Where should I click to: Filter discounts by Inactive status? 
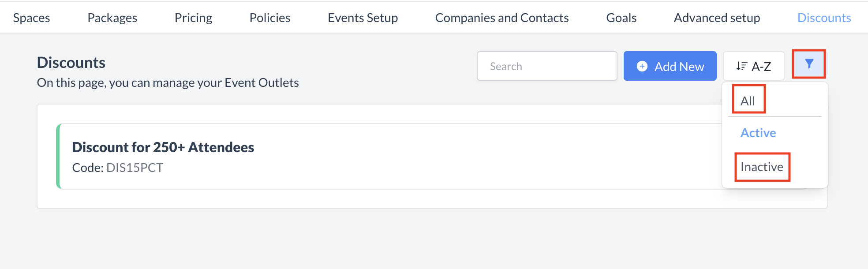[762, 167]
